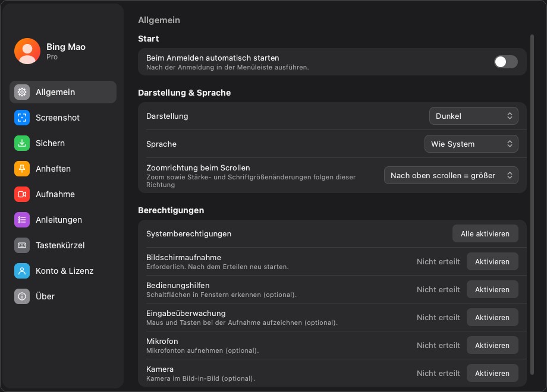Click the Darstellung row label

(167, 116)
